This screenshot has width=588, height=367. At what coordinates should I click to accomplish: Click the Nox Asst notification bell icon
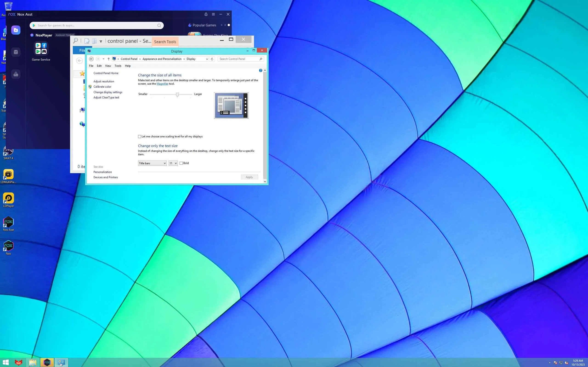[x=206, y=14]
